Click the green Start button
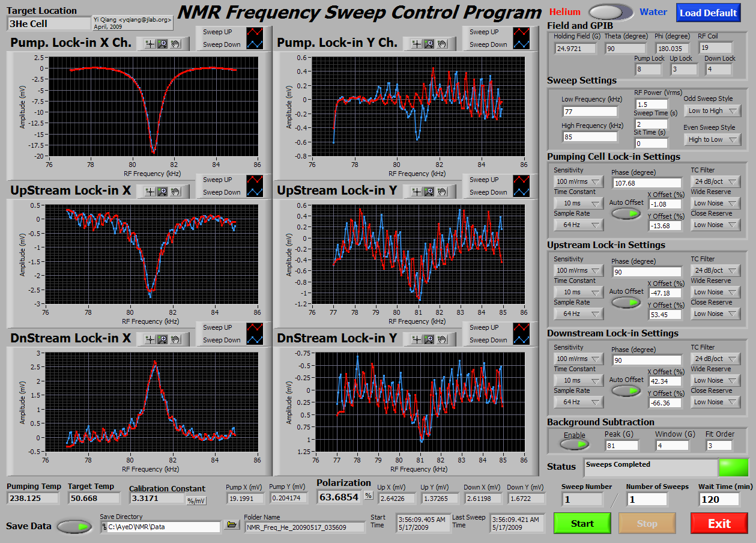Image resolution: width=756 pixels, height=543 pixels. point(582,523)
